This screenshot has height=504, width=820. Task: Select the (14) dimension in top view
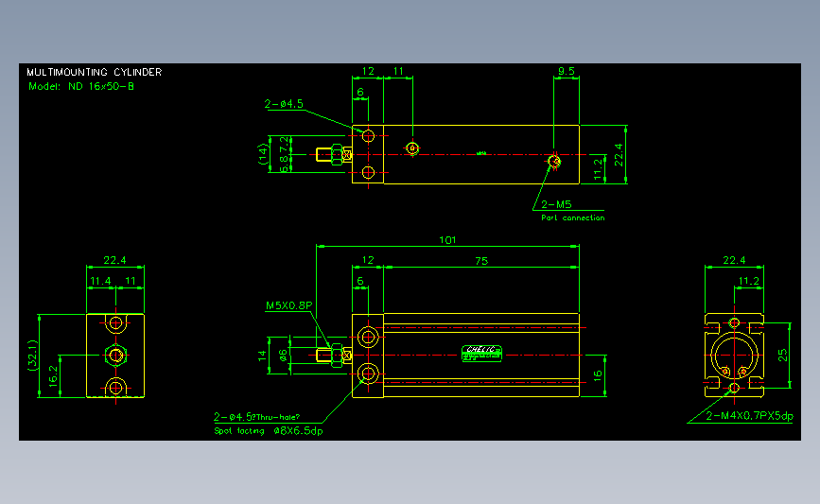click(x=263, y=154)
